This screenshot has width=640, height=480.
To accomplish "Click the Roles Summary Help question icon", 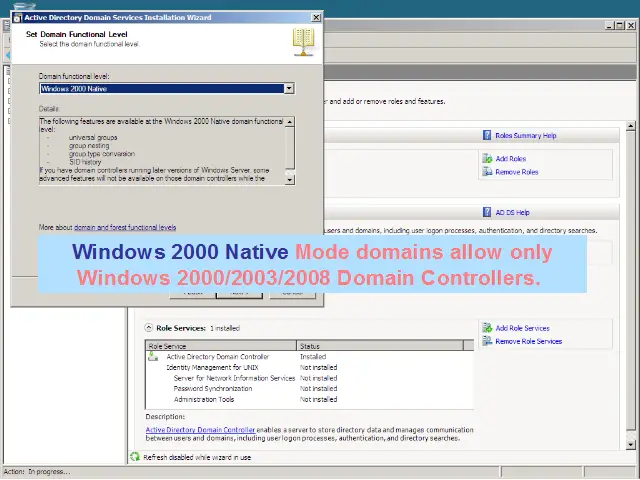I will click(x=487, y=135).
